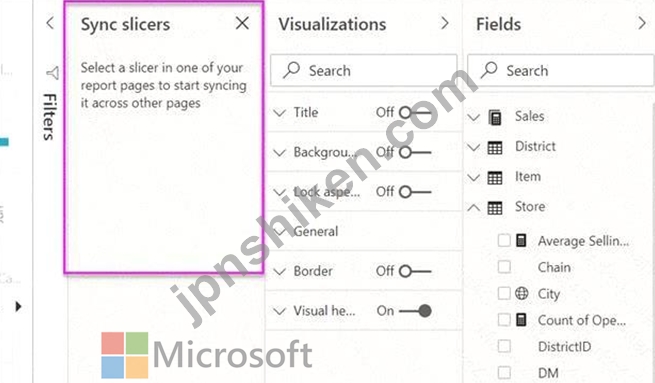Collapse the Fields pane chevron

coord(642,23)
